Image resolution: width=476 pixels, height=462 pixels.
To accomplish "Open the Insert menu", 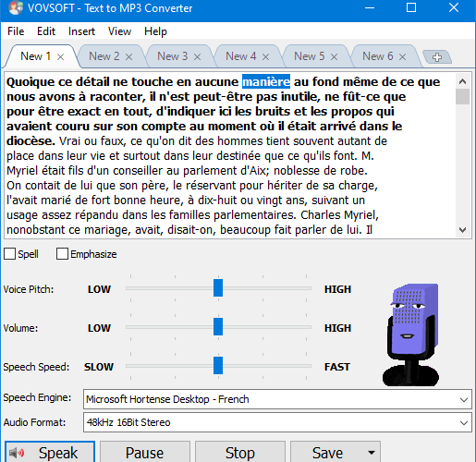I will (81, 31).
